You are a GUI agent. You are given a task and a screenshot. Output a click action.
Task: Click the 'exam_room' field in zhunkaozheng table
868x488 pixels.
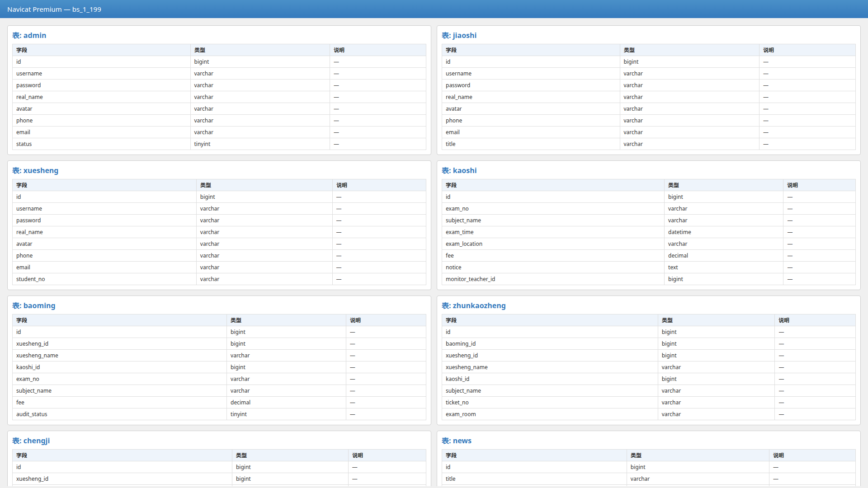pos(461,414)
